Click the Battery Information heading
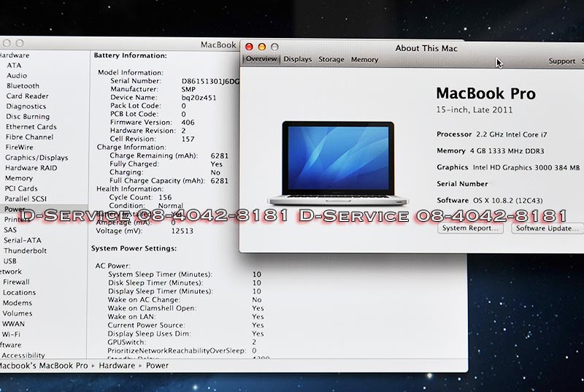This screenshot has width=584, height=392. [x=131, y=55]
